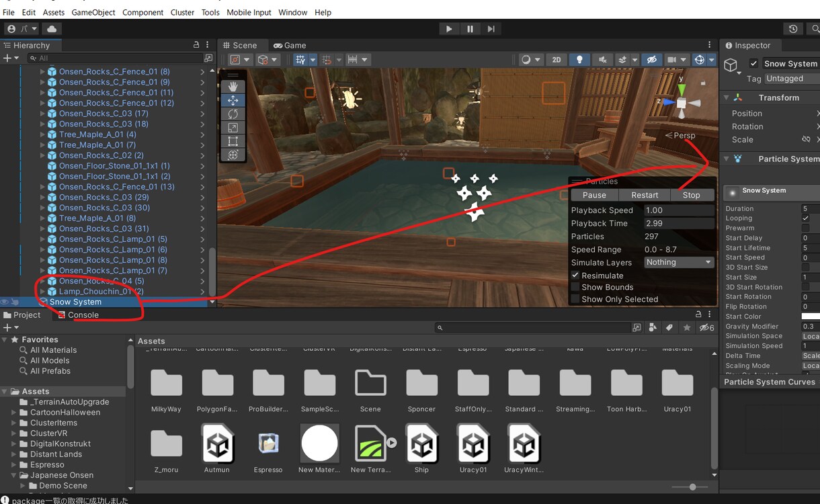Search assets by type icon
This screenshot has width=820, height=504.
point(653,327)
